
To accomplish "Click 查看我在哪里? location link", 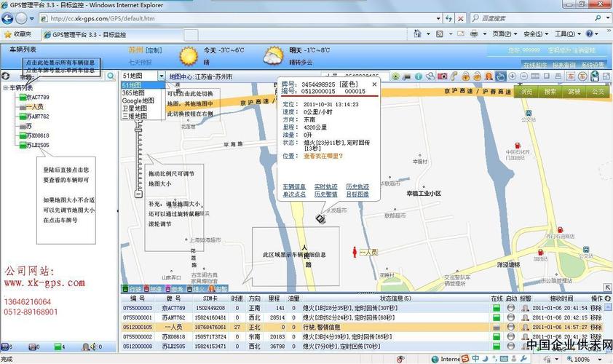I will [x=323, y=156].
